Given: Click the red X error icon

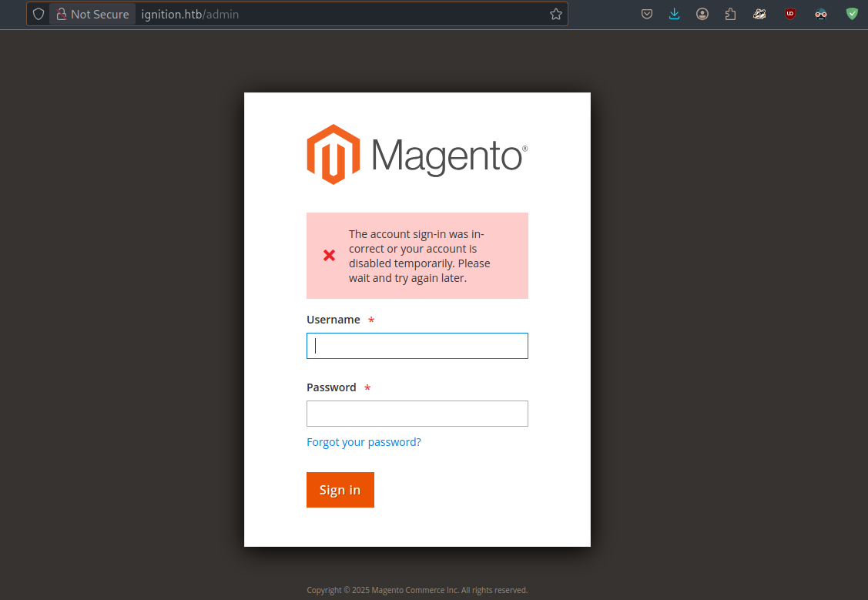Looking at the screenshot, I should [x=330, y=255].
